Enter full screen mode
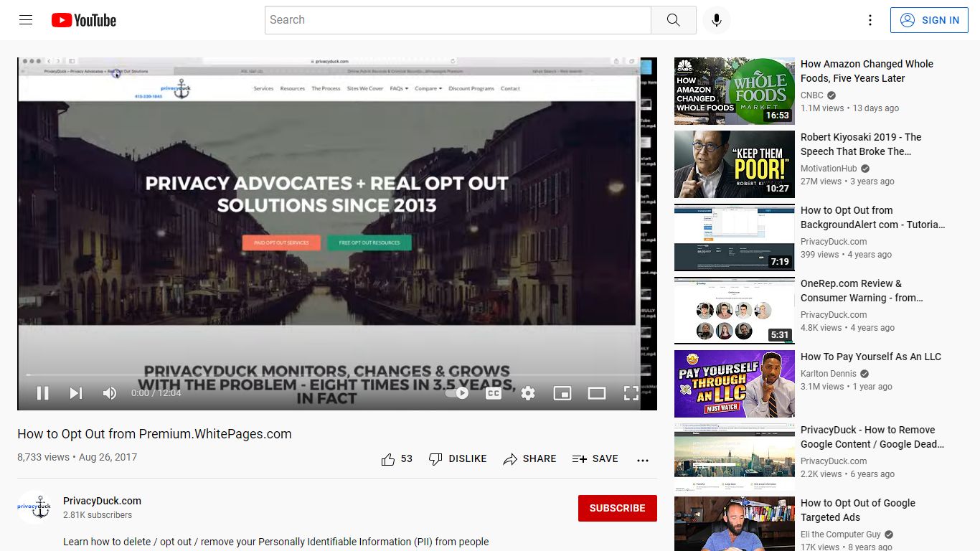The image size is (980, 551). tap(631, 392)
